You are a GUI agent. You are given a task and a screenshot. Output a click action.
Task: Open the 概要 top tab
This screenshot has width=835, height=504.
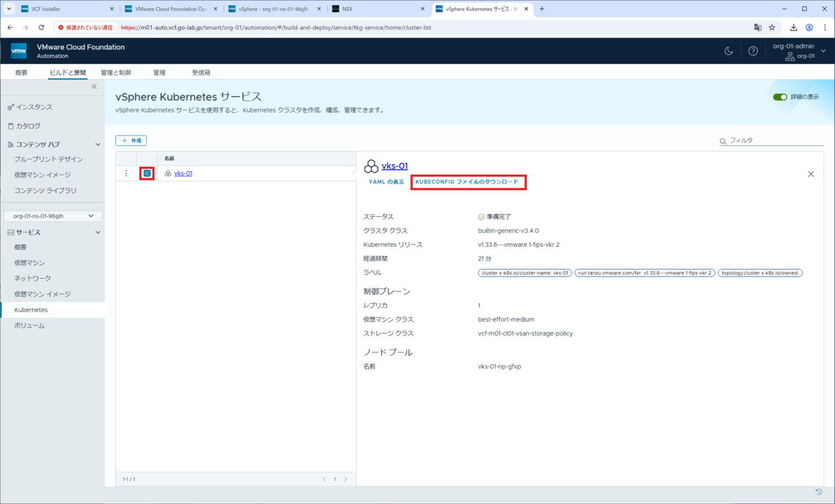pyautogui.click(x=22, y=72)
